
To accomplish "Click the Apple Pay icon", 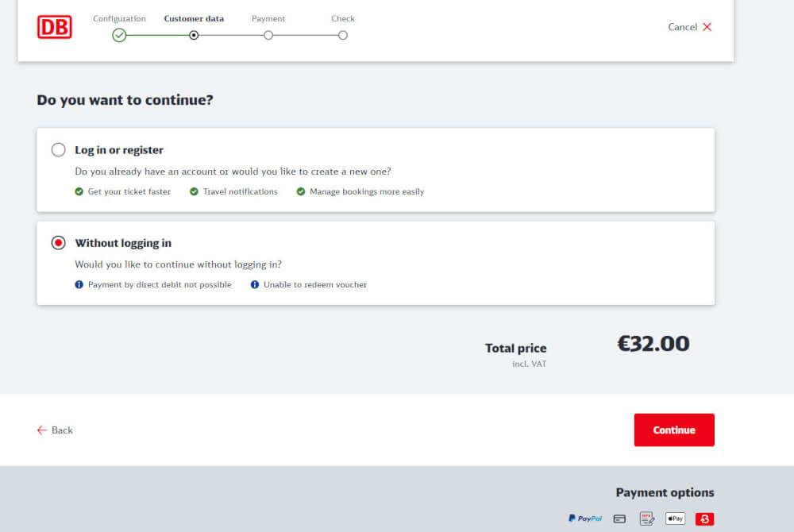I will click(x=675, y=519).
